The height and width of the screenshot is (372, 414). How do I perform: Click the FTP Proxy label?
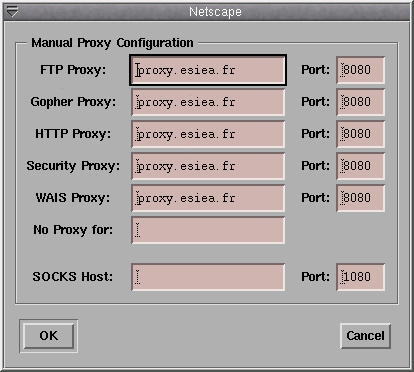[73, 70]
